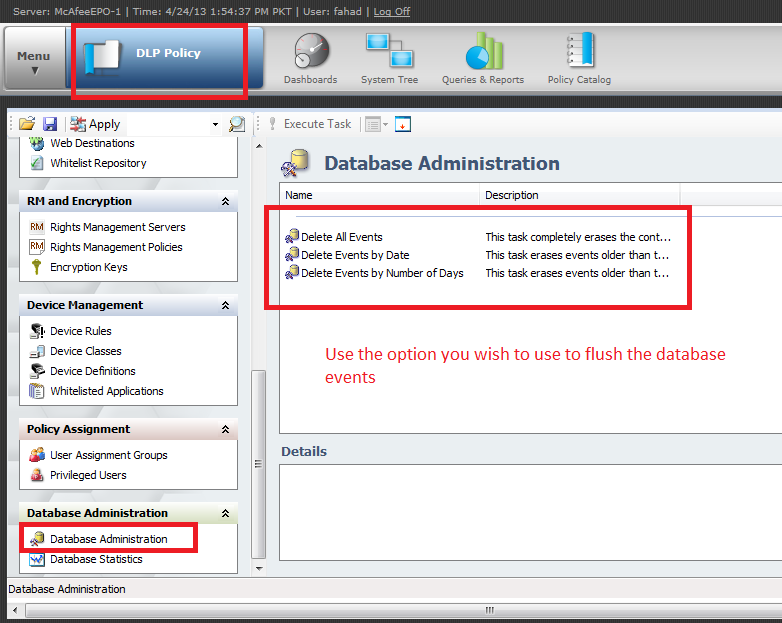Viewport: 782px width, 623px height.
Task: Select Delete Events by Number of Days
Action: coord(382,273)
